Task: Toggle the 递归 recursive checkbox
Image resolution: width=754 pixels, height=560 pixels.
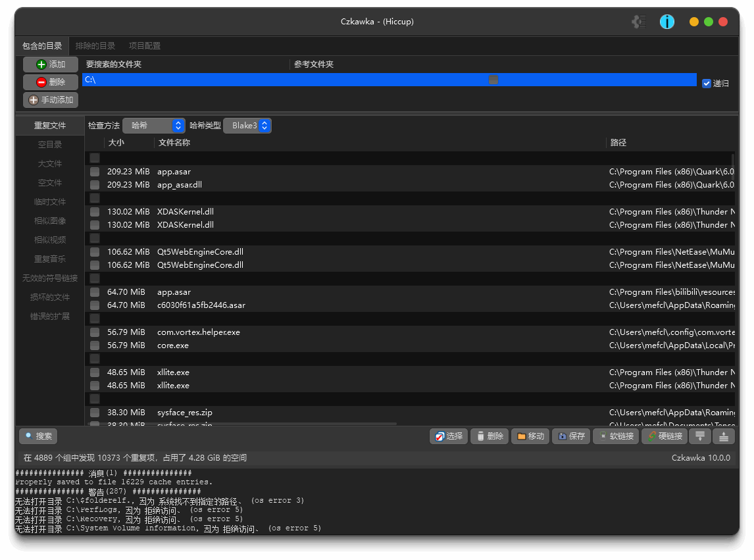Action: (x=707, y=84)
